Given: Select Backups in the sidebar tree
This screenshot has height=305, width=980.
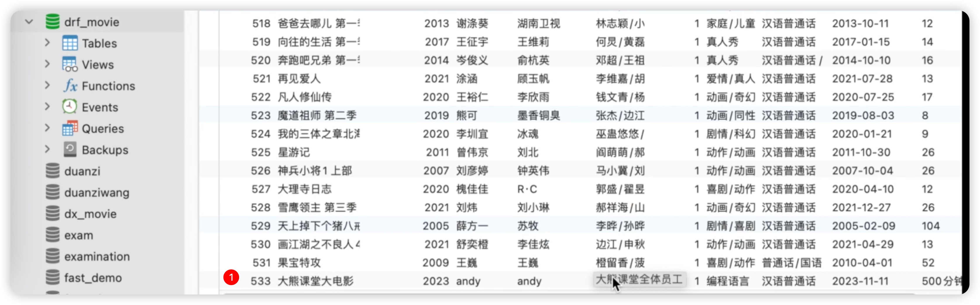Looking at the screenshot, I should [105, 150].
